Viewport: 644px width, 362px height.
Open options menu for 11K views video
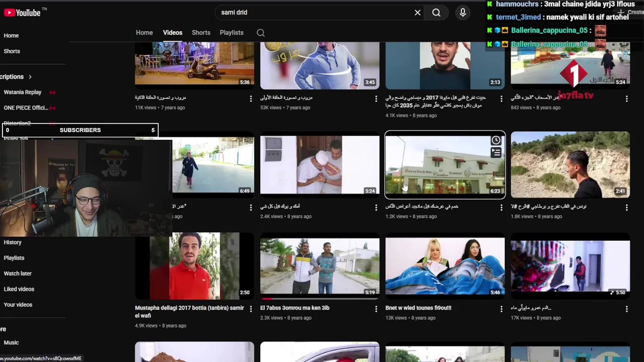(251, 99)
